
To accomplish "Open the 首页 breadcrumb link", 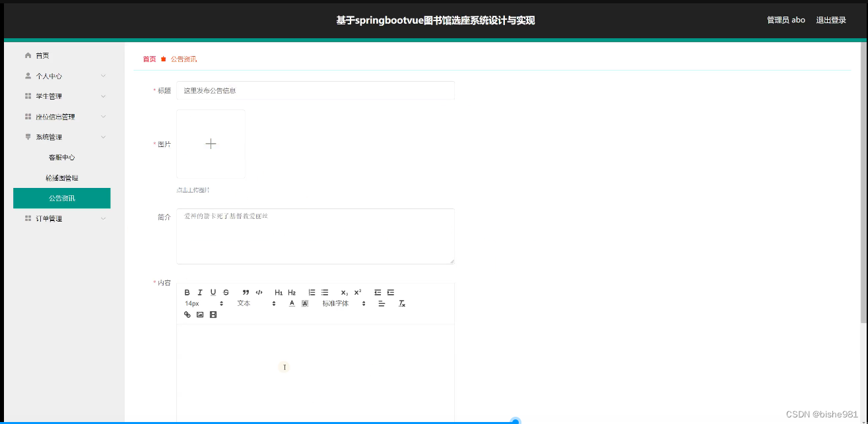I will point(149,59).
